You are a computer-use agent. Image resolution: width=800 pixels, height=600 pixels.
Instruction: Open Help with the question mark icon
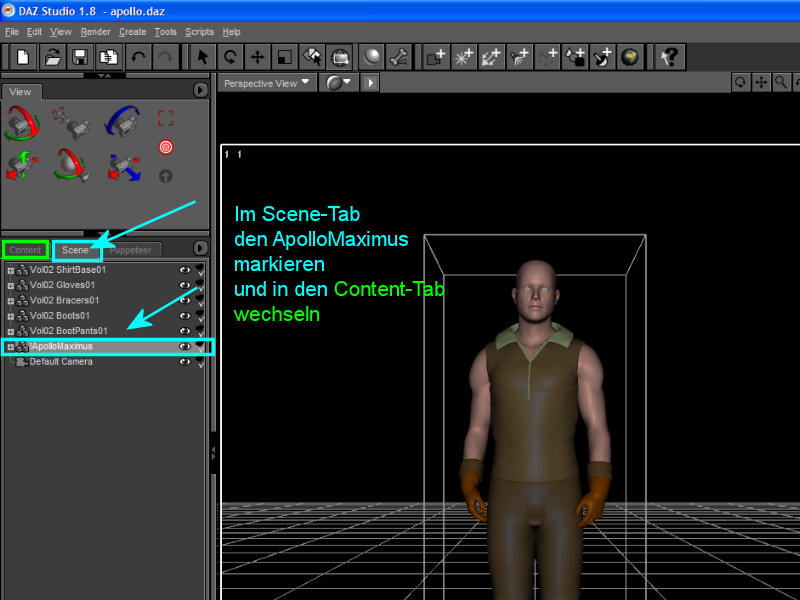click(670, 57)
